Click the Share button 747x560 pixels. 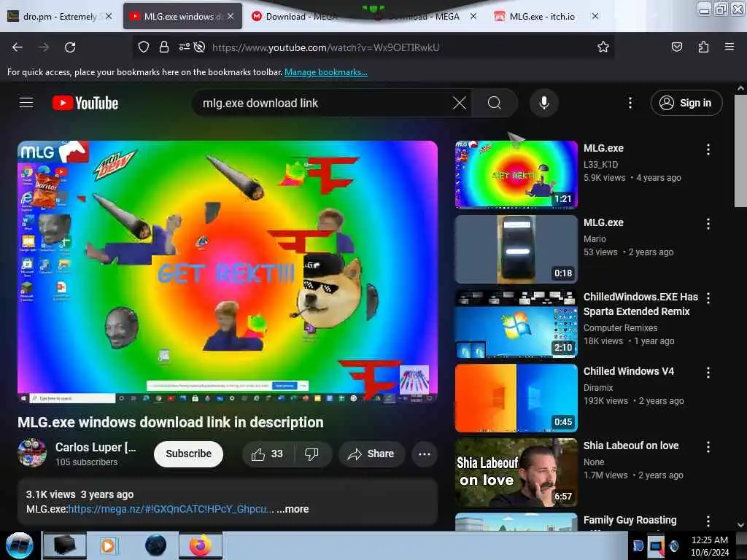pyautogui.click(x=371, y=454)
